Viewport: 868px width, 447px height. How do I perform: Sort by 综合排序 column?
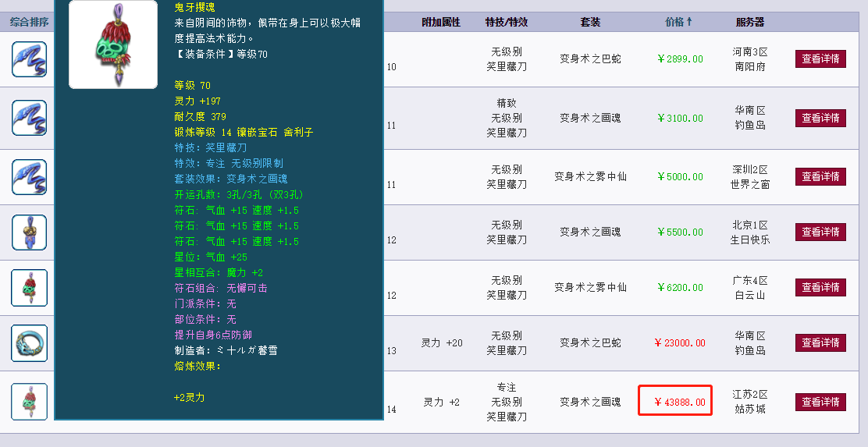(29, 22)
